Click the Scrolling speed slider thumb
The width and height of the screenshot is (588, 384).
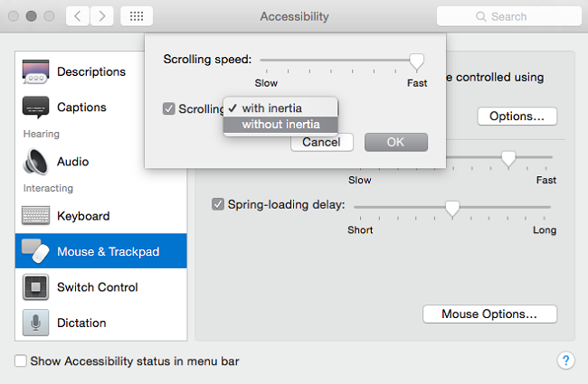point(417,61)
